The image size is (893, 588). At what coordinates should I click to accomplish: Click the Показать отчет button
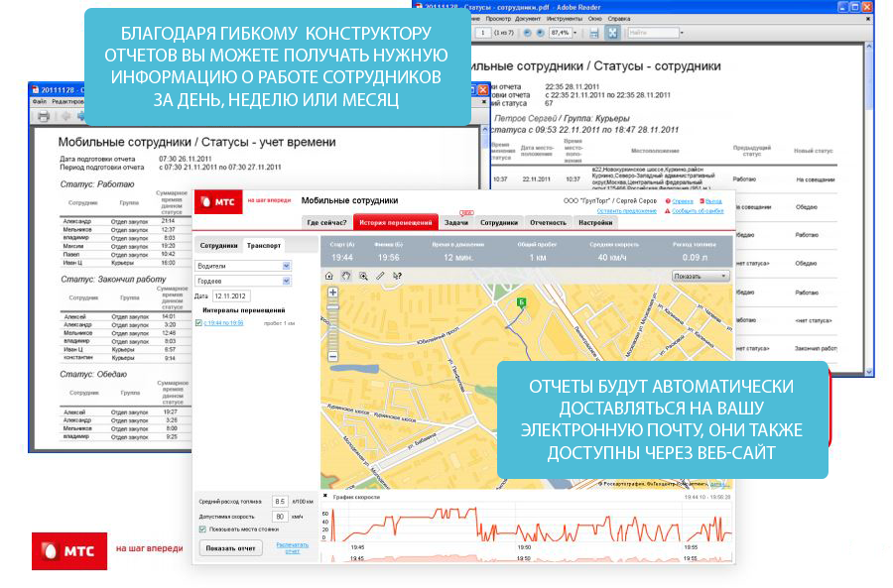click(230, 548)
